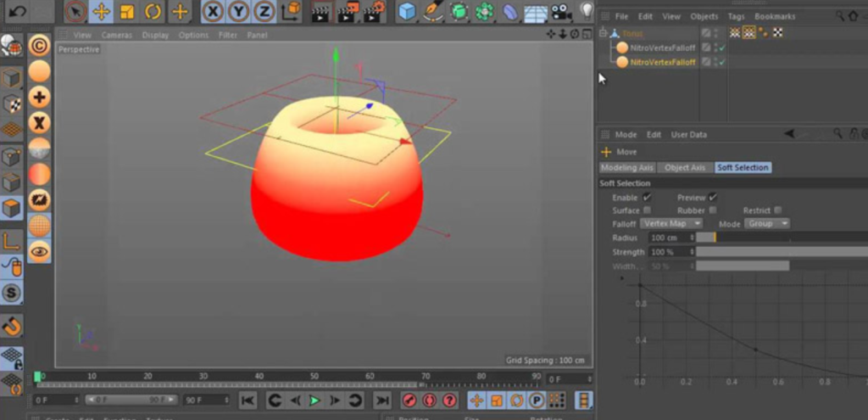Open the Array modeling objects icon
The height and width of the screenshot is (420, 868).
coord(459,12)
